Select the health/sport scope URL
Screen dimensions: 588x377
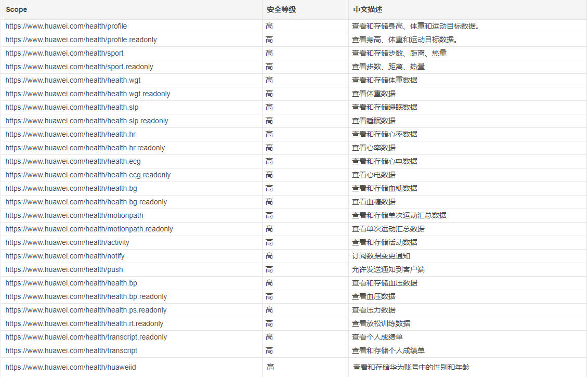point(64,53)
